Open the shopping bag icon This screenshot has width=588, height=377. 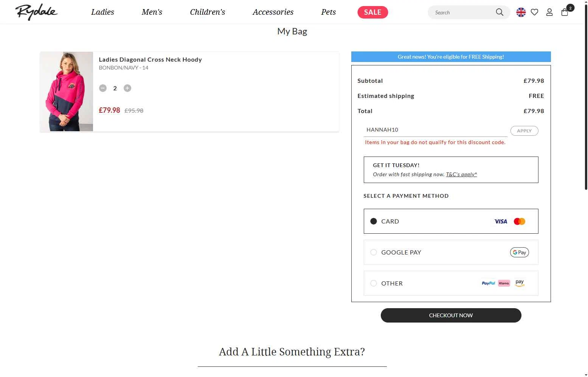pos(565,12)
